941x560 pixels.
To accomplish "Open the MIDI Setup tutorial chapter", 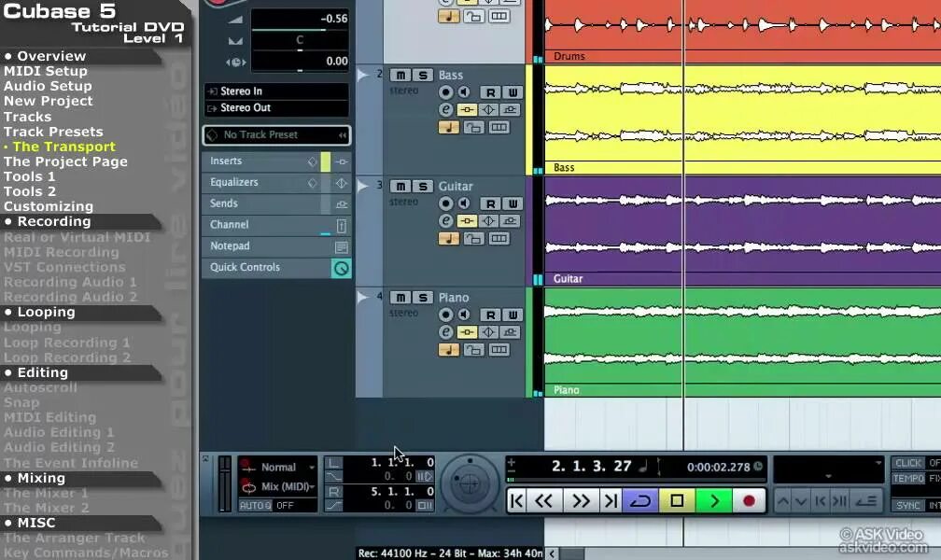I will (x=46, y=71).
